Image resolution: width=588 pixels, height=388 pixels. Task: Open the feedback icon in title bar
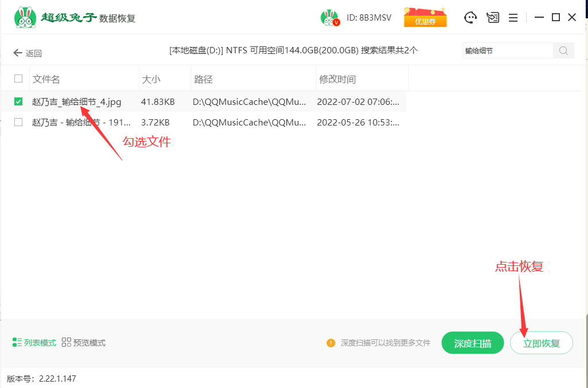coord(493,18)
